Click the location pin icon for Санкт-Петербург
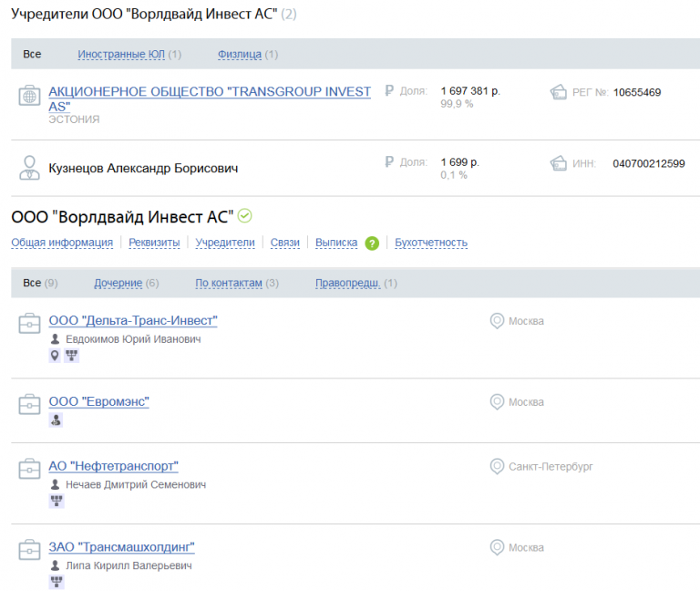The width and height of the screenshot is (700, 591). coord(497,466)
